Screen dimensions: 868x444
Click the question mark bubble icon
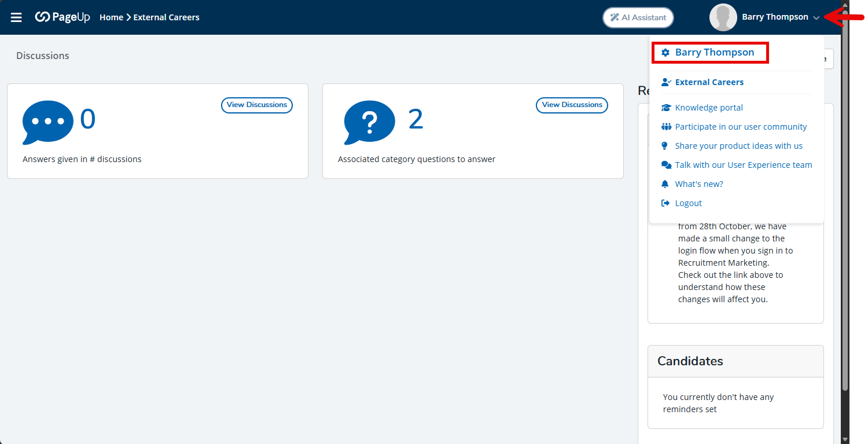[x=369, y=122]
